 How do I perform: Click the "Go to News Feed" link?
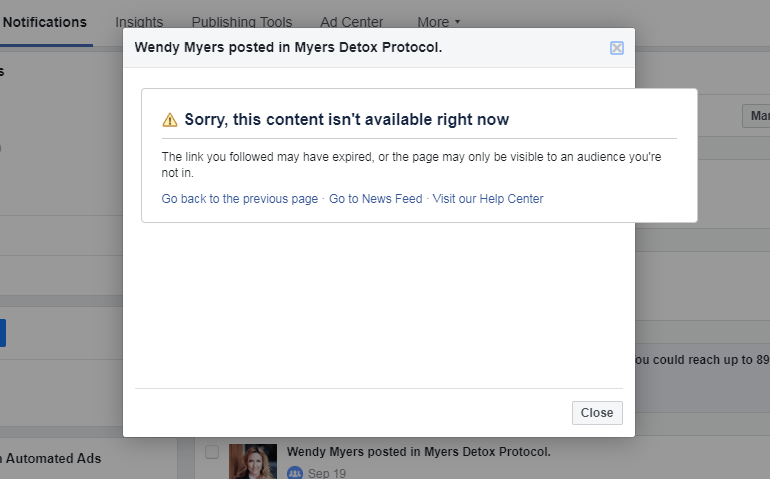376,199
